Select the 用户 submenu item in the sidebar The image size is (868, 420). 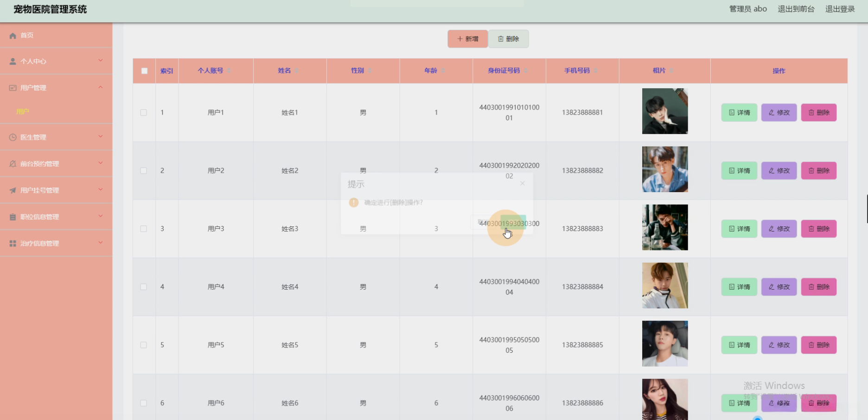point(23,111)
